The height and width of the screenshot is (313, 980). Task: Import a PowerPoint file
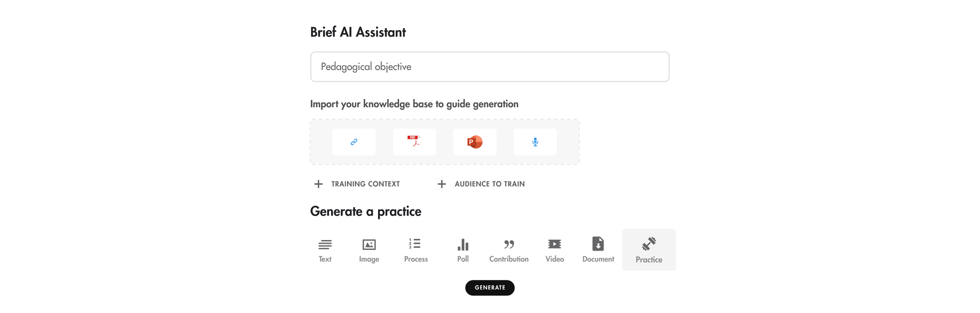(474, 142)
